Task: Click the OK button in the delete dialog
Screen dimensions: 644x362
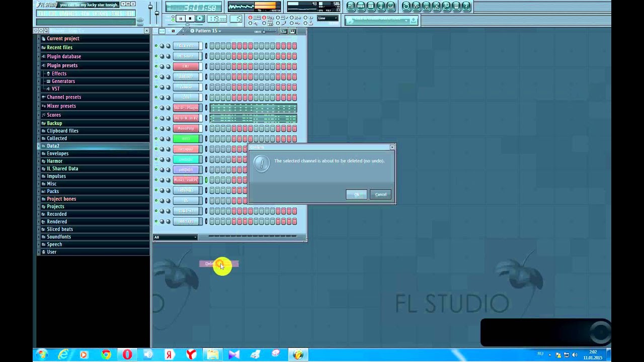Action: point(356,195)
